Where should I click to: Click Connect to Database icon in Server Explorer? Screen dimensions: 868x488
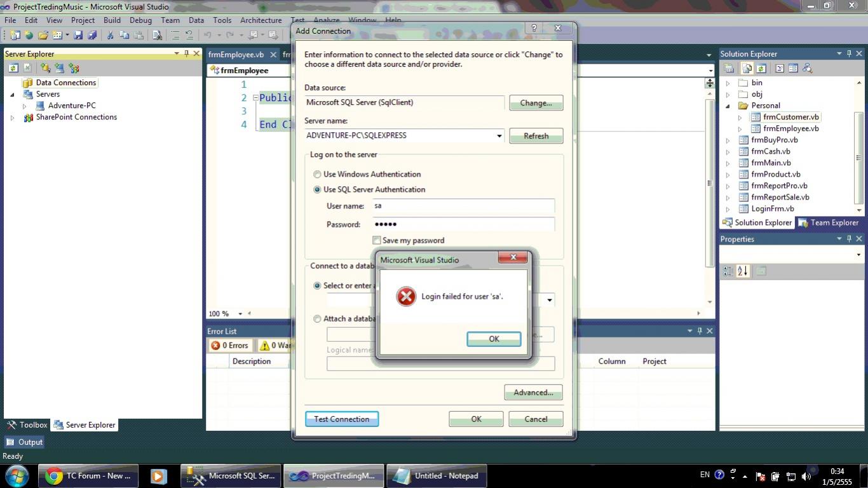coord(45,68)
